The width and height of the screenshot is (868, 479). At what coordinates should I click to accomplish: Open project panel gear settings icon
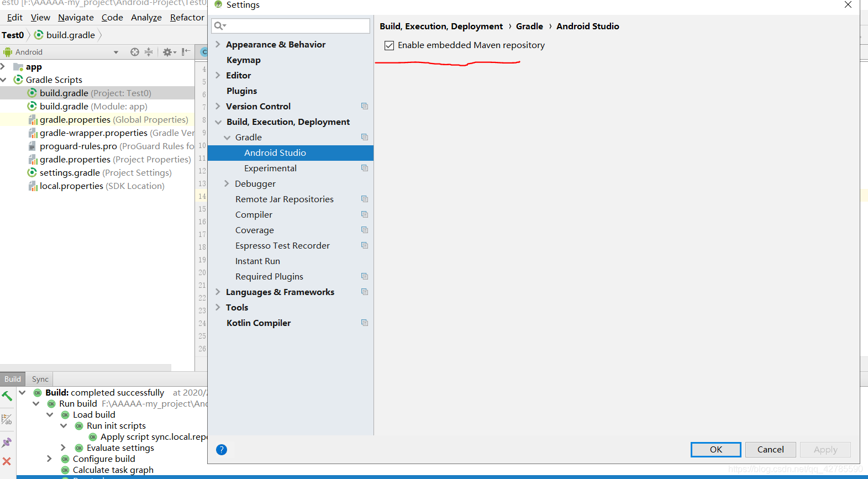[169, 52]
